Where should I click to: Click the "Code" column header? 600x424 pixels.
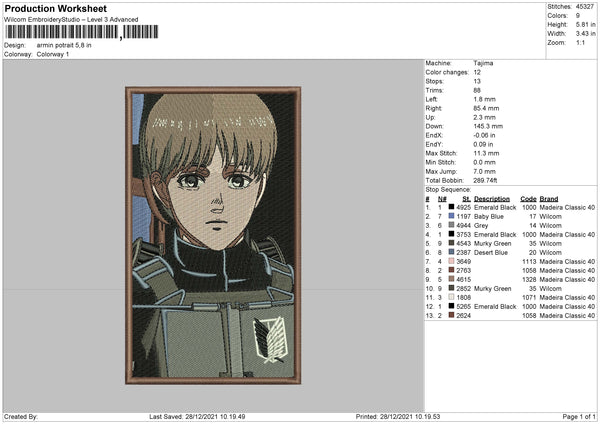click(x=528, y=199)
